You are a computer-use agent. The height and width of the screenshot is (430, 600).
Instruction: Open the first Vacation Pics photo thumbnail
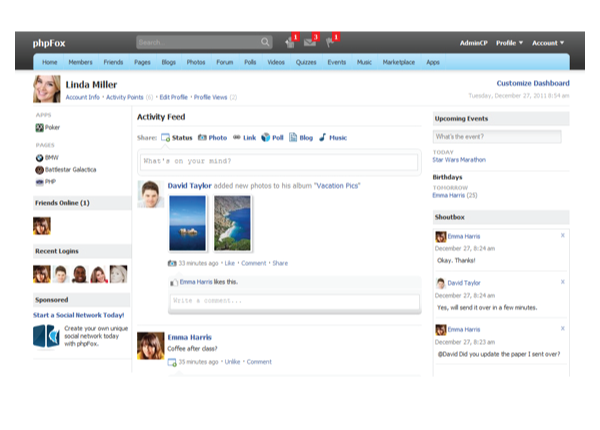[188, 221]
